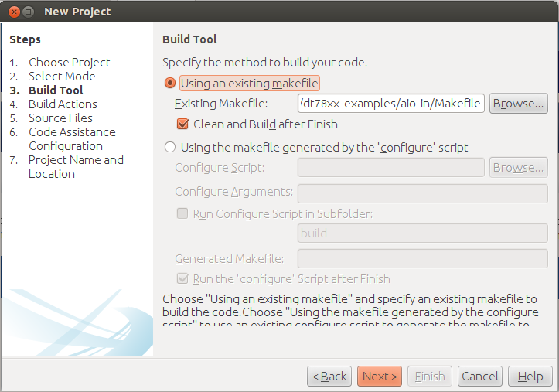Go back to the previous wizard step

point(329,377)
